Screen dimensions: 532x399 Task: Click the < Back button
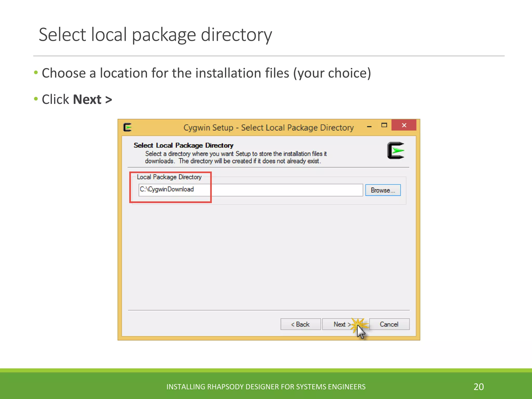(301, 324)
